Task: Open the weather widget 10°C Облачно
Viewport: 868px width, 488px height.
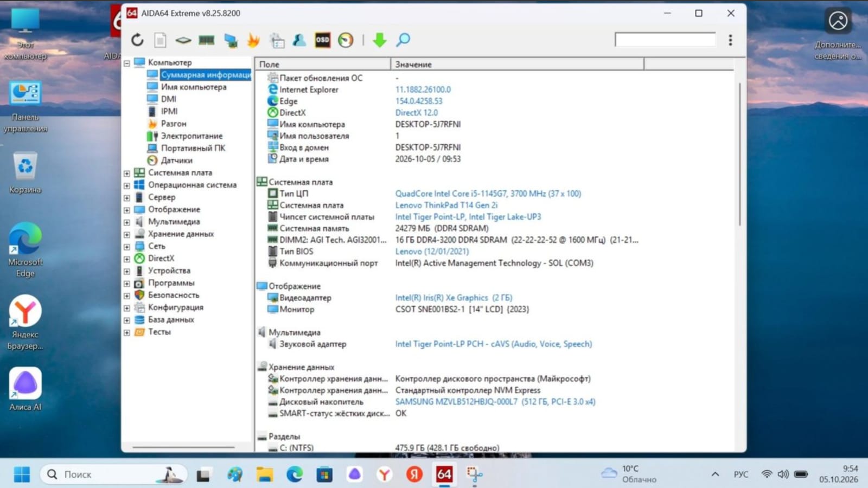Action: point(629,474)
